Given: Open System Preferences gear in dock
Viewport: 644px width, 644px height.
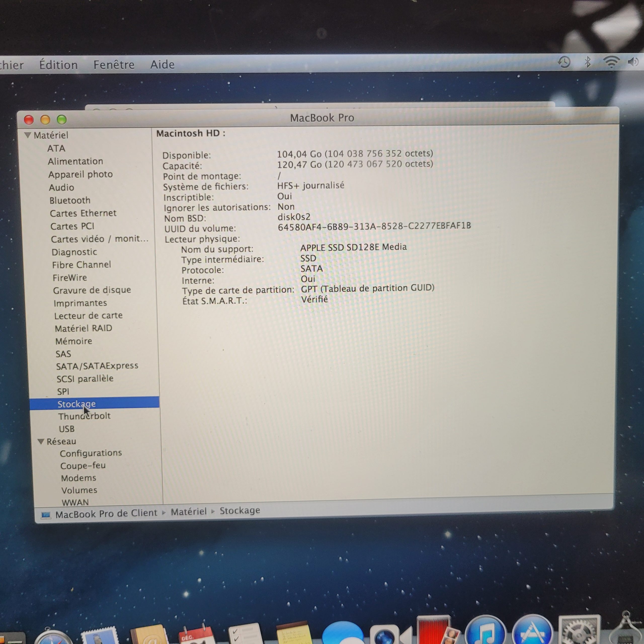Looking at the screenshot, I should click(x=579, y=632).
